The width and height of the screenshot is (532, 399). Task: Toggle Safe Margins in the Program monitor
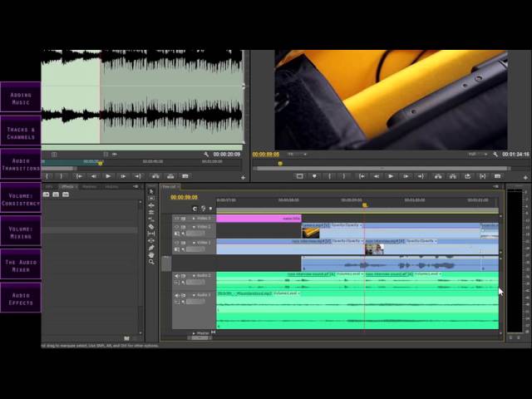(x=299, y=176)
